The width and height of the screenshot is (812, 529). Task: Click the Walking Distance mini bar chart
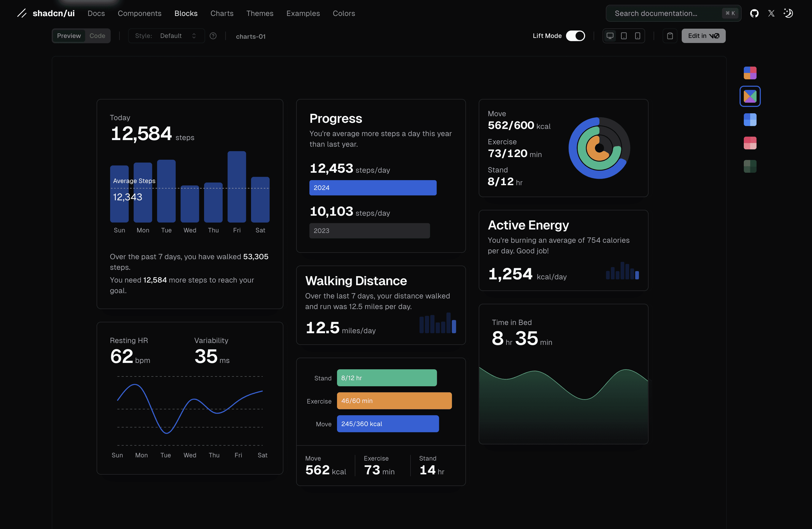[438, 323]
